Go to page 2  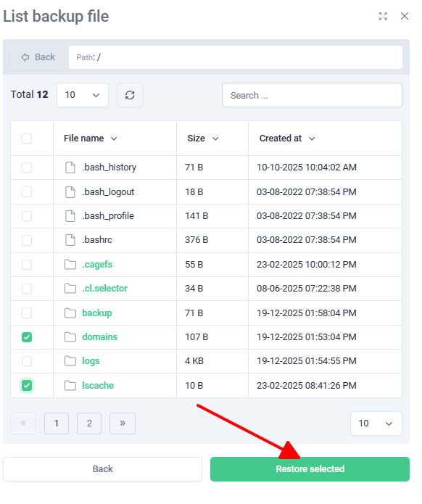click(89, 424)
